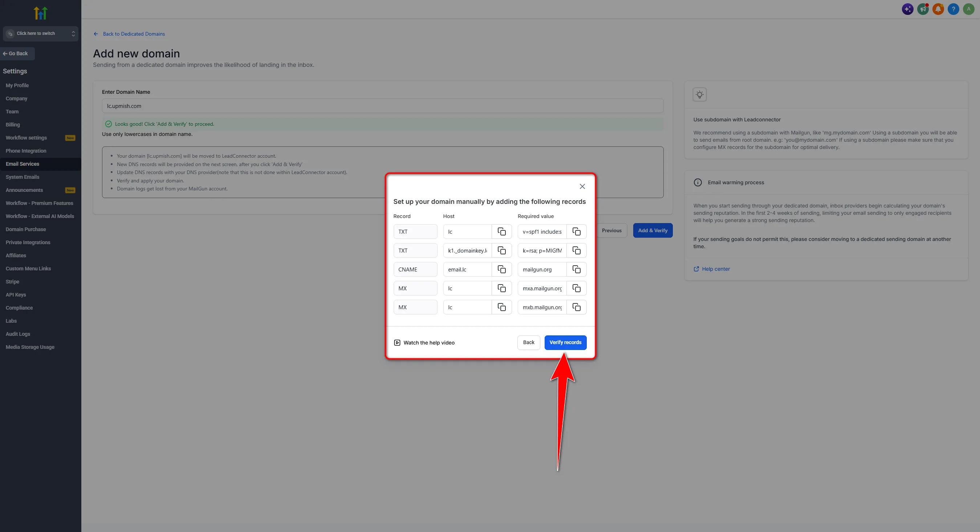The width and height of the screenshot is (980, 532).
Task: Open Private Integrations page
Action: click(28, 242)
